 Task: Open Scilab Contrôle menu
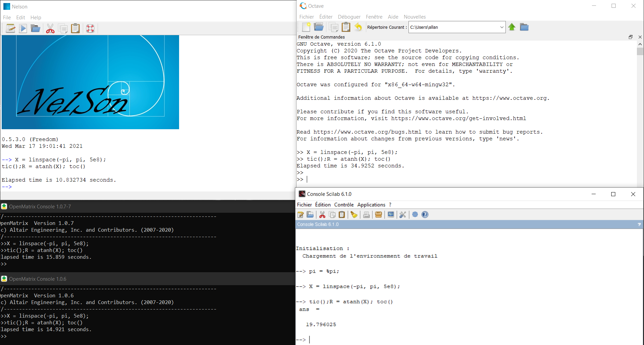click(x=344, y=205)
